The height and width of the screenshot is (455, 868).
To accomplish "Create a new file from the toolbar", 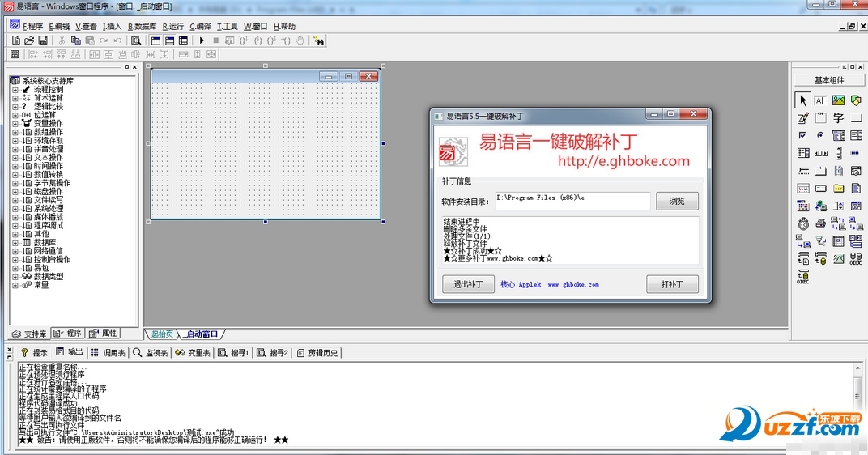I will (x=16, y=40).
